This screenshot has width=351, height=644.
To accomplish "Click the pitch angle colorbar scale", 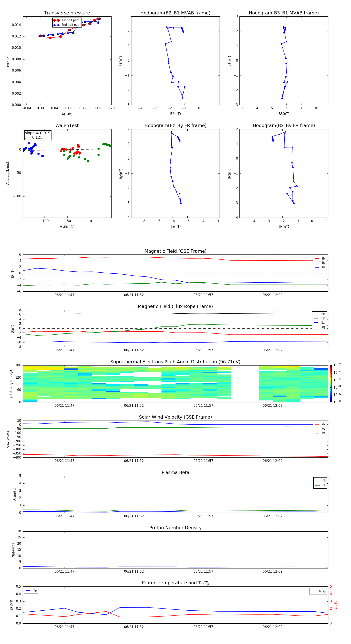I will coord(331,384).
